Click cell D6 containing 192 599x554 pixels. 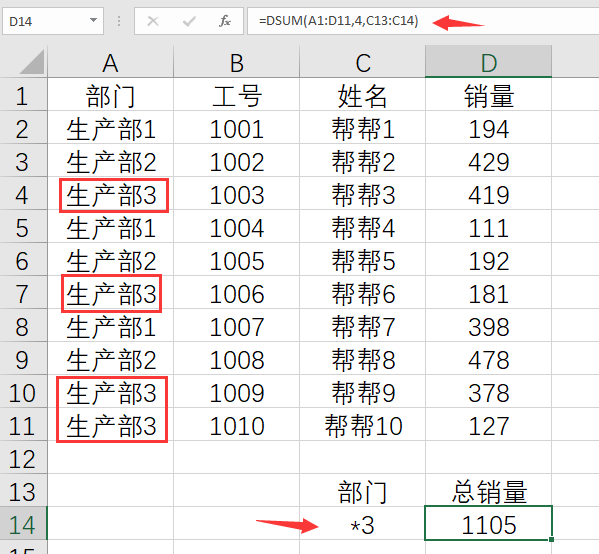(x=489, y=260)
